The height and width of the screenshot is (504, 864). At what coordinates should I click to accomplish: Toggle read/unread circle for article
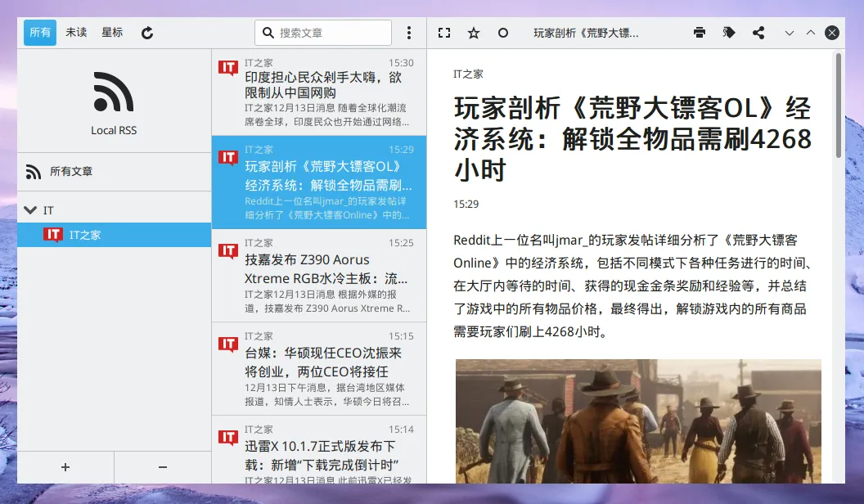coord(503,33)
